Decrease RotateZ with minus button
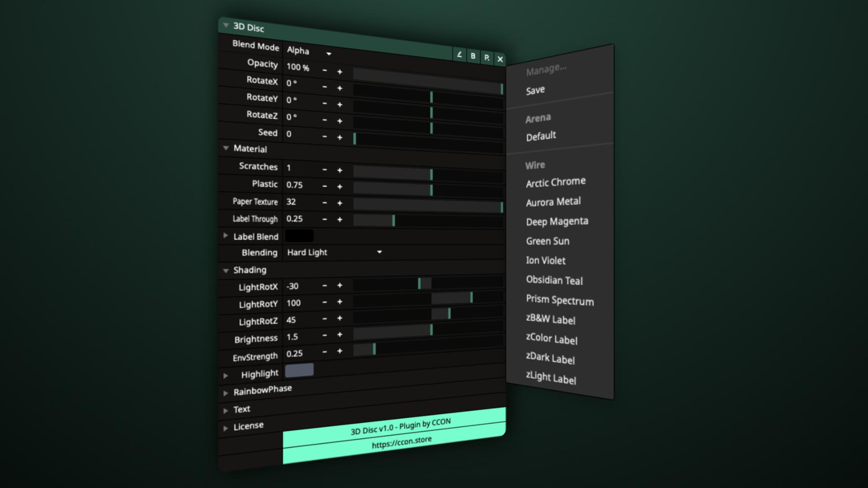 point(325,120)
